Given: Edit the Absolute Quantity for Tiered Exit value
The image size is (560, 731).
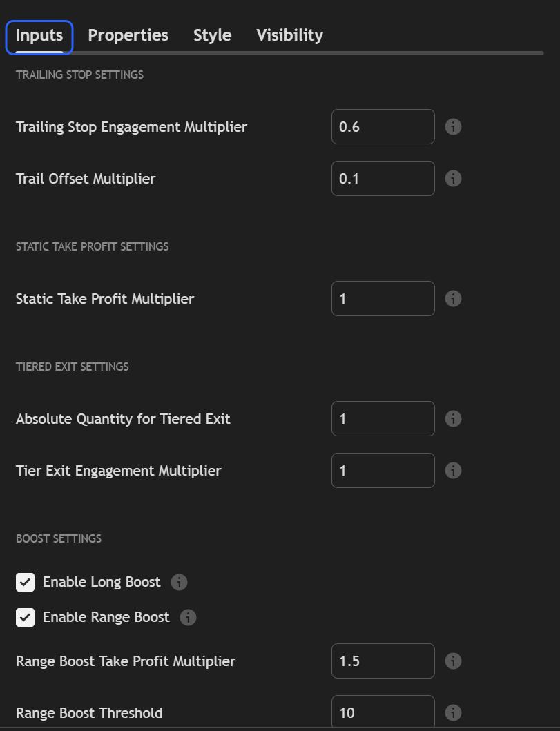Looking at the screenshot, I should point(383,419).
